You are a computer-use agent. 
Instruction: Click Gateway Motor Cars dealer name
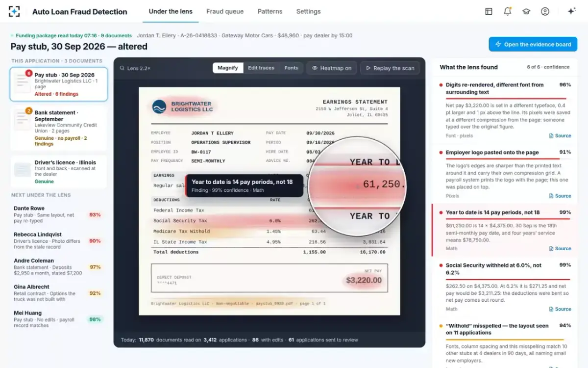pos(247,35)
